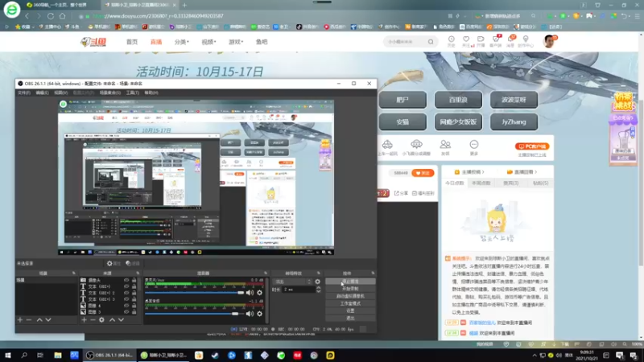The height and width of the screenshot is (362, 644).
Task: Enable studio mode in OBS controls
Action: pyautogui.click(x=350, y=304)
